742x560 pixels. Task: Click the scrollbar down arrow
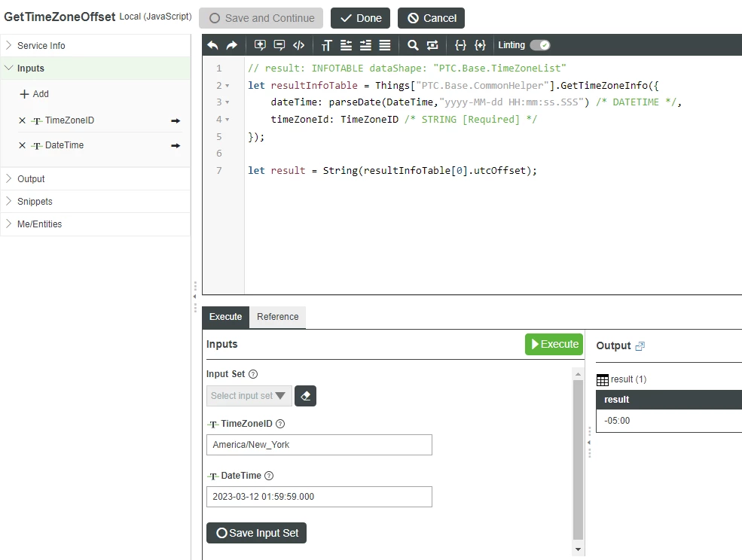point(578,549)
